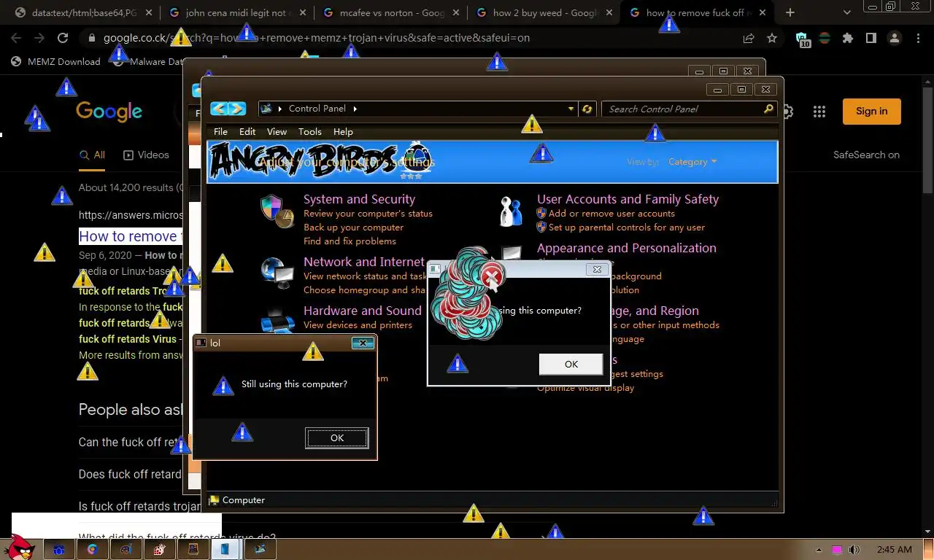Click the volume icon in system tray
This screenshot has width=934, height=560.
pos(854,549)
